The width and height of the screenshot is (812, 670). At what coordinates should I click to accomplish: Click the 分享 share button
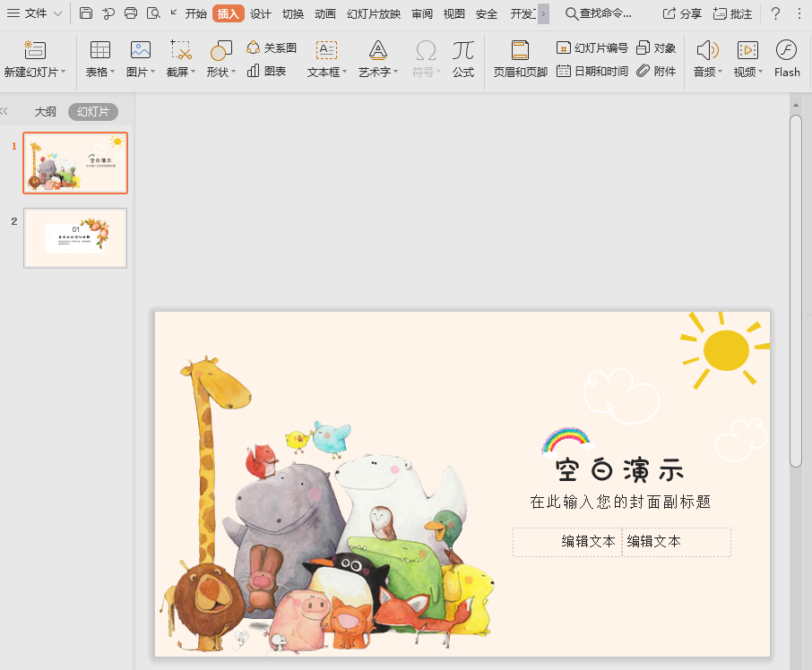tap(682, 13)
